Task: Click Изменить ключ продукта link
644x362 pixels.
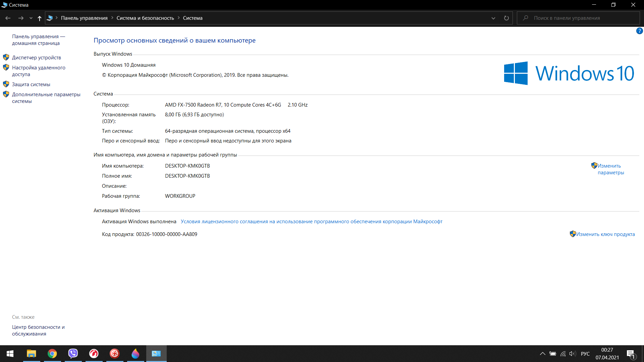Action: tap(605, 234)
